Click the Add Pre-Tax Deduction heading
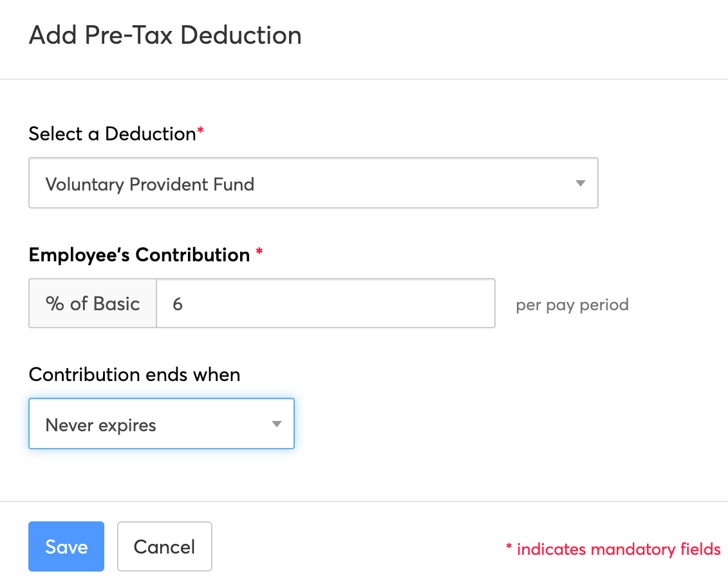Image resolution: width=728 pixels, height=578 pixels. pos(165,35)
